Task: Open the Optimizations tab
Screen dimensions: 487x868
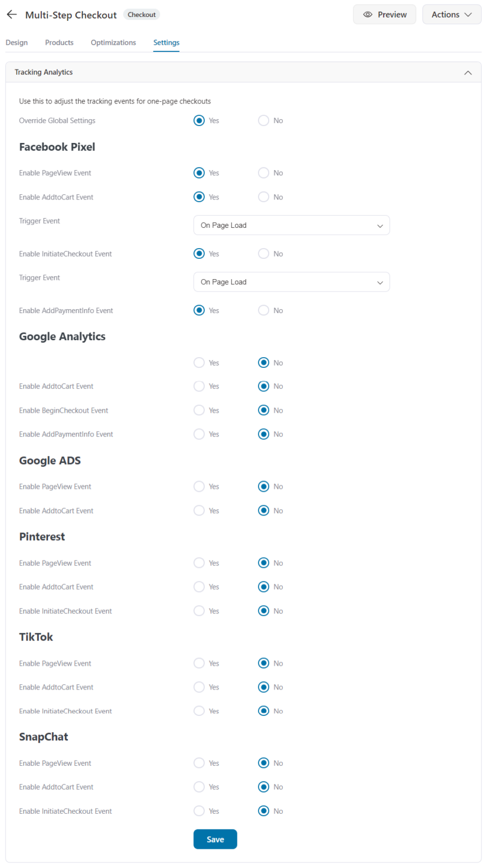Action: pos(113,42)
